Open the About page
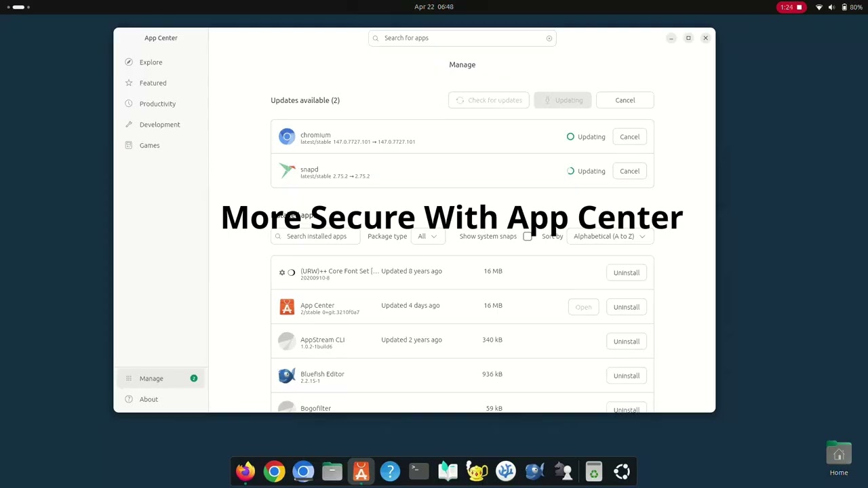This screenshot has width=868, height=488. [x=161, y=399]
